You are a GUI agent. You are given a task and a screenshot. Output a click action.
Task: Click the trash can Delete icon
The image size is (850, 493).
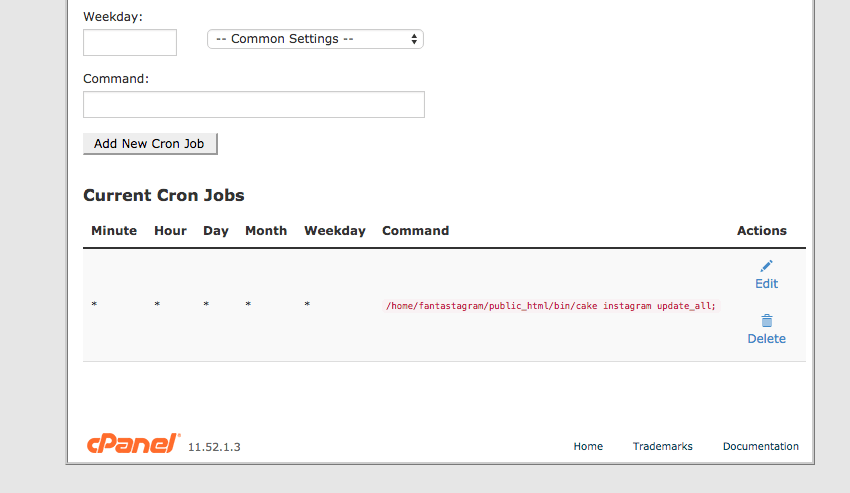click(x=766, y=321)
